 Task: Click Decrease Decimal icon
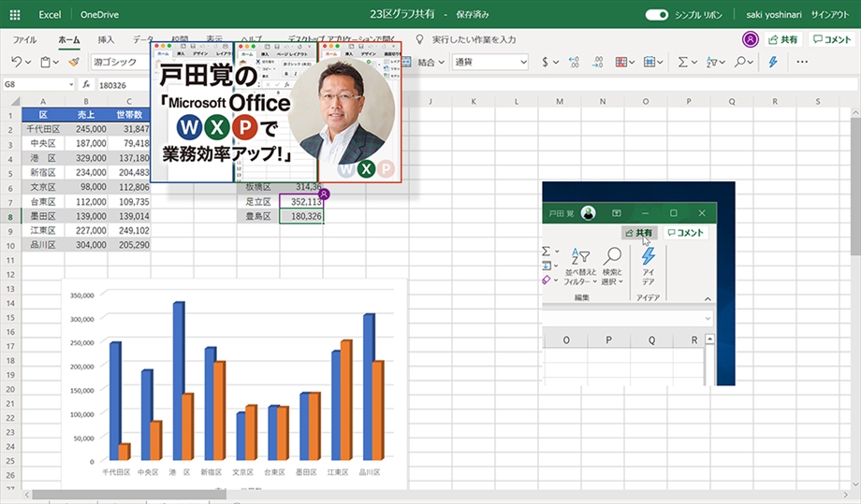pos(597,62)
